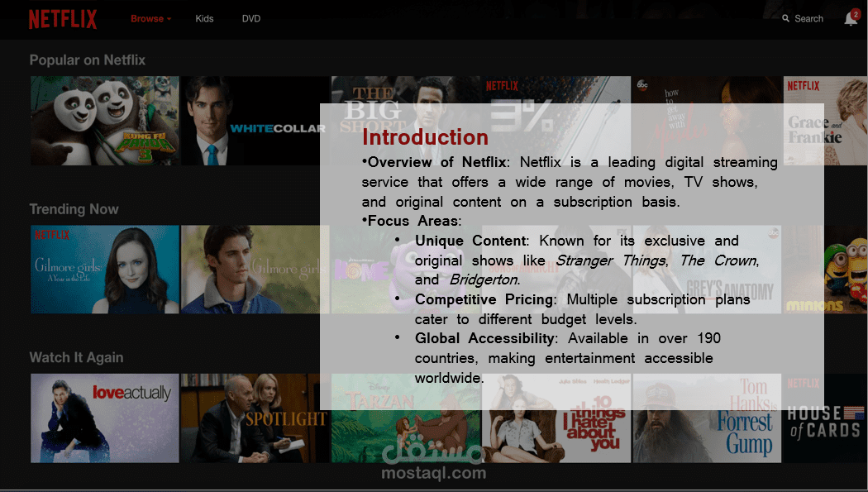Select Gilmore Girls A Year in the Life
Screen dimensions: 868x492
coord(105,270)
